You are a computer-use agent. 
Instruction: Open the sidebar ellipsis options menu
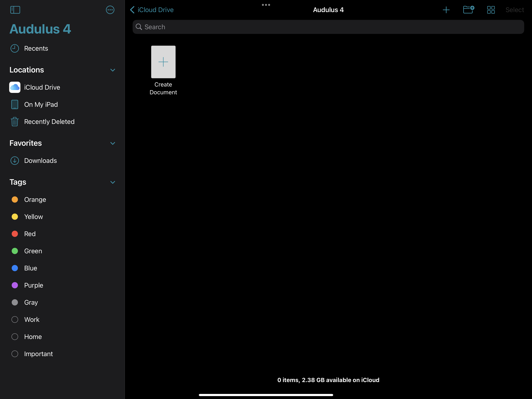coord(110,10)
